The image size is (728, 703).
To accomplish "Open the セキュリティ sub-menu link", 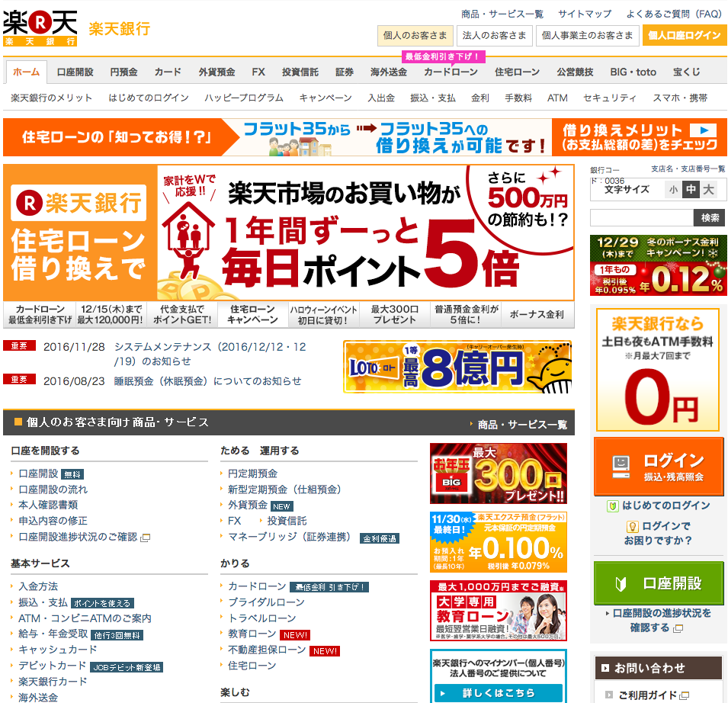I will (610, 98).
